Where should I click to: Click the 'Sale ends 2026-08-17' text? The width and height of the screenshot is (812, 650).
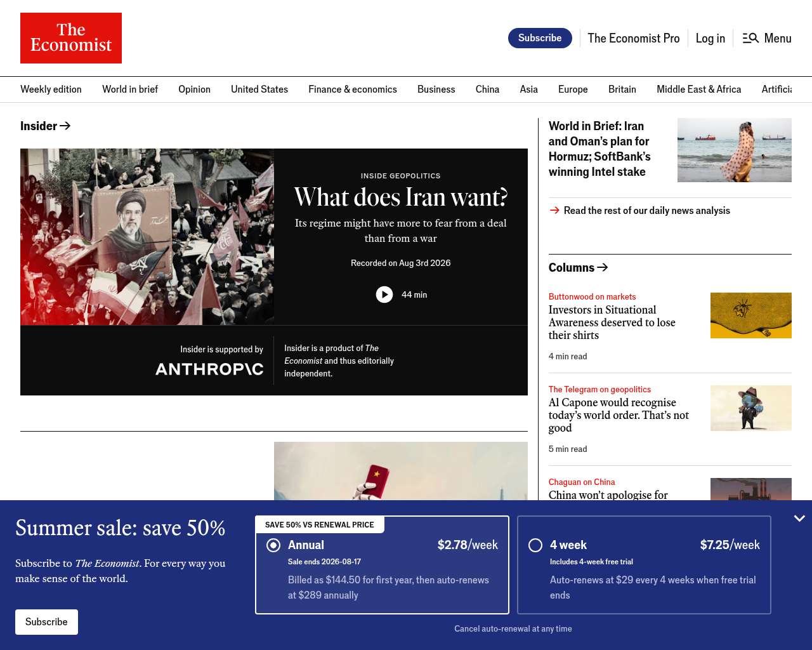324,562
